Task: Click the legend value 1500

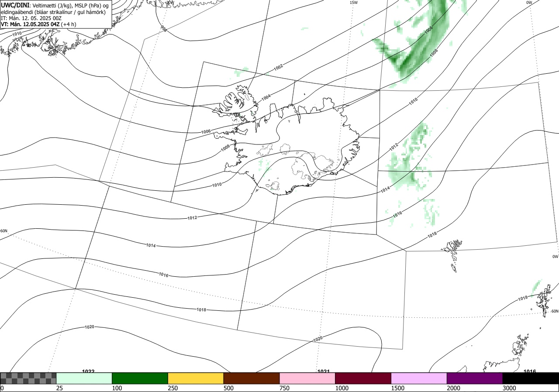Action: click(x=398, y=388)
